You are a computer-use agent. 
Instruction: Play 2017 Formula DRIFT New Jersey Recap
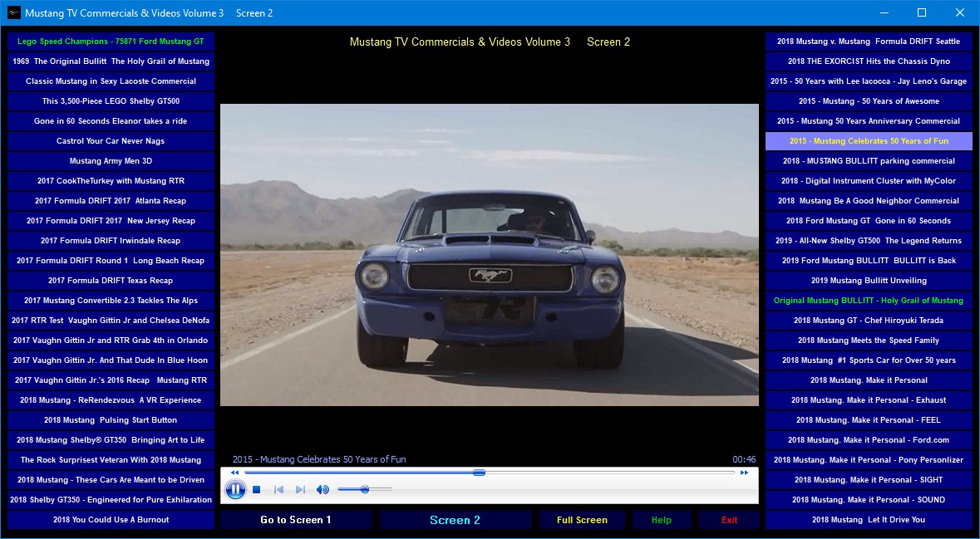tap(111, 221)
